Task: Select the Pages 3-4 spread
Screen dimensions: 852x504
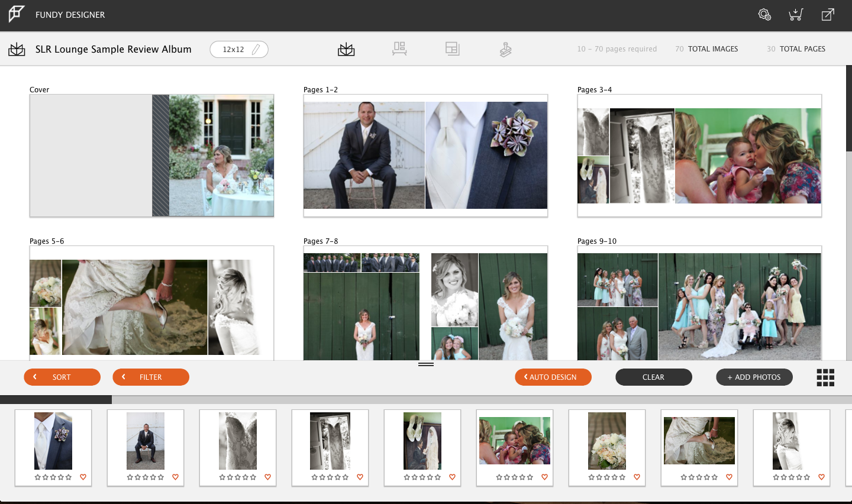Action: [x=699, y=156]
